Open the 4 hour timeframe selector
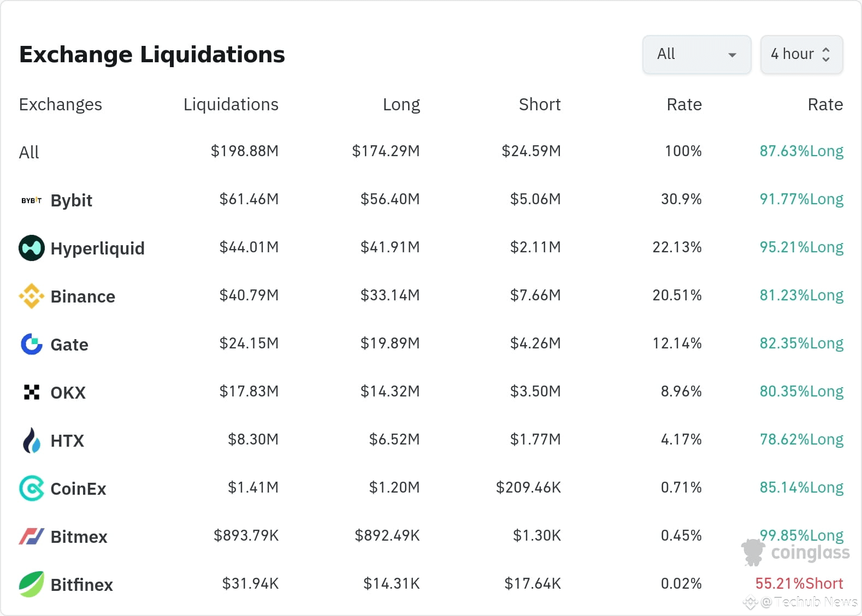 click(x=801, y=55)
